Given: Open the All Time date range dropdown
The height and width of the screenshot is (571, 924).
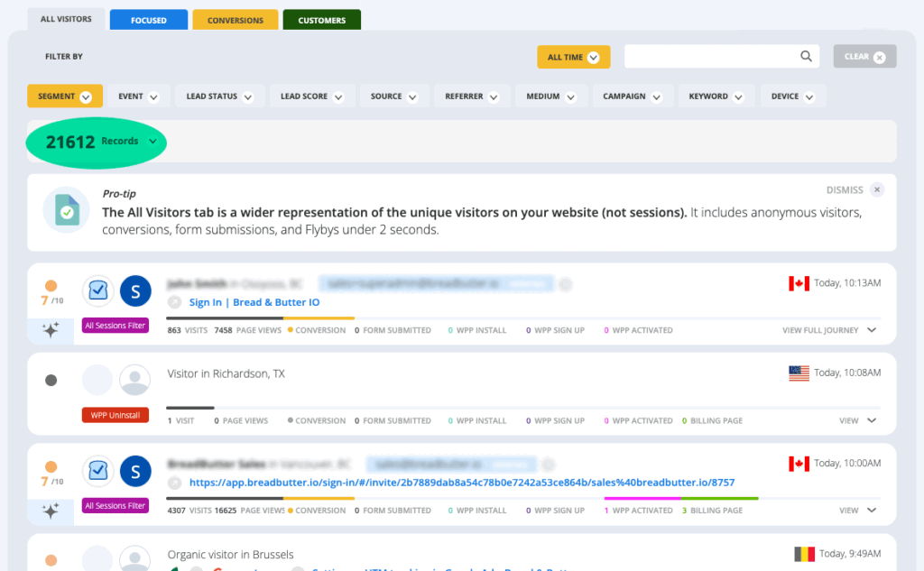Looking at the screenshot, I should point(573,57).
